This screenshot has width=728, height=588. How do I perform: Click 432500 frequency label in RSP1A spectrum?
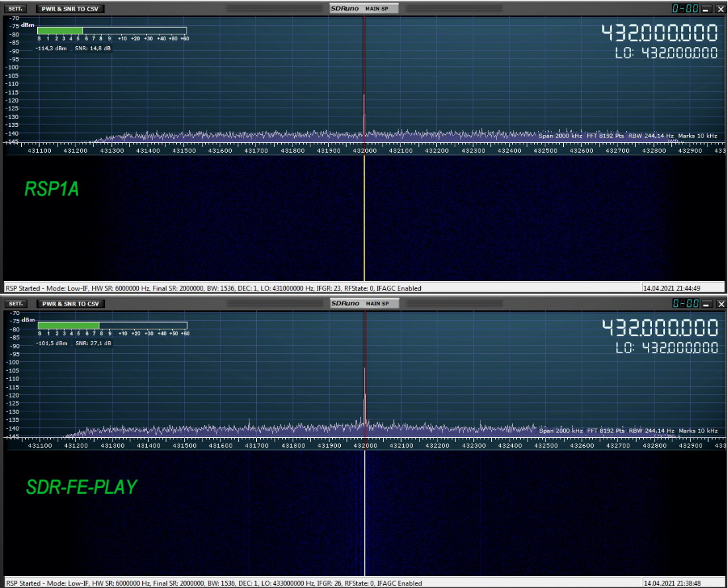[545, 151]
